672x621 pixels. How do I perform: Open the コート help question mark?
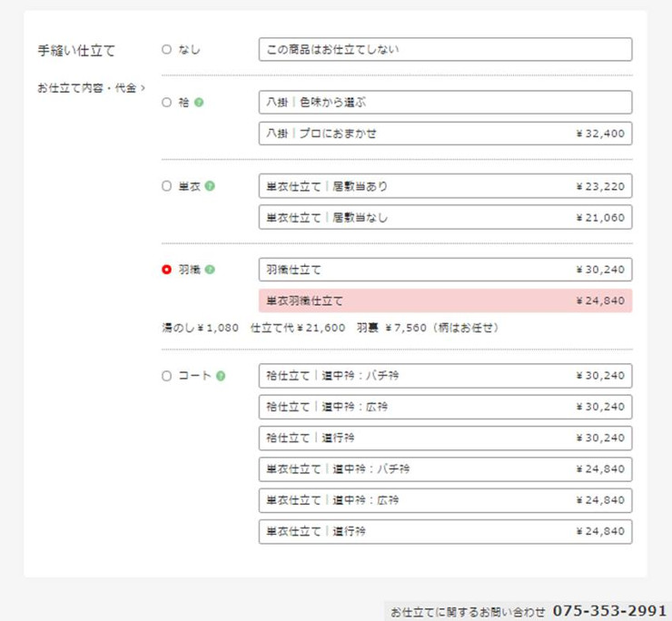tap(221, 376)
